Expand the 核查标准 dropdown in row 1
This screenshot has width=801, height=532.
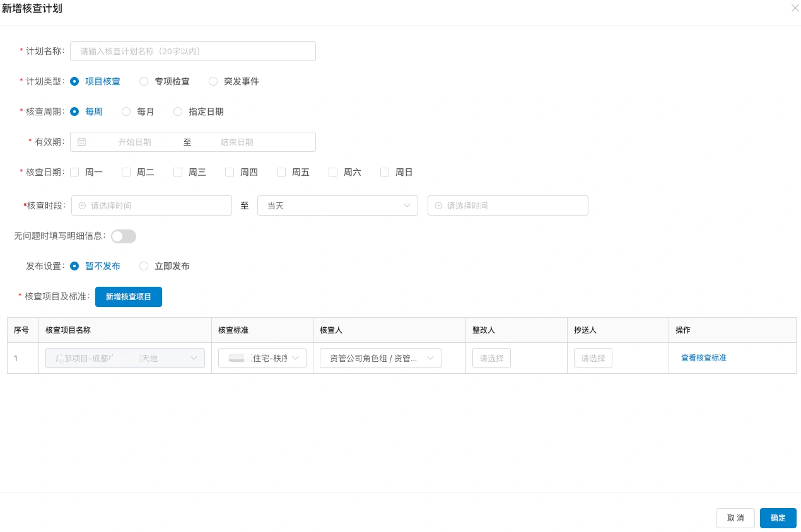coord(262,358)
